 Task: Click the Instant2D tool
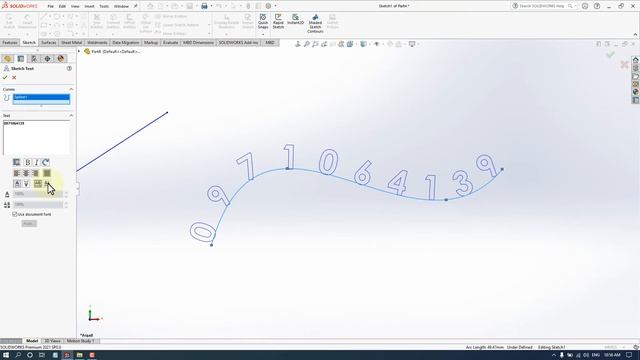296,20
